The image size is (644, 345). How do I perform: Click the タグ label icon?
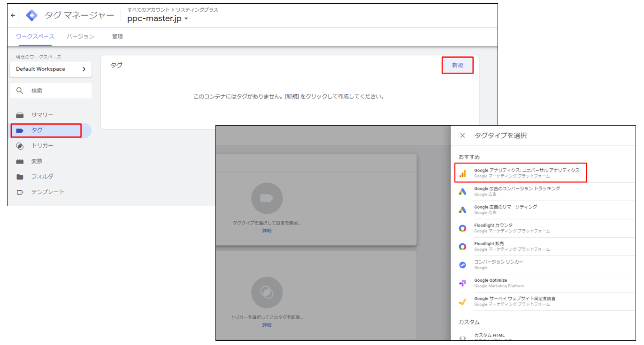(20, 131)
